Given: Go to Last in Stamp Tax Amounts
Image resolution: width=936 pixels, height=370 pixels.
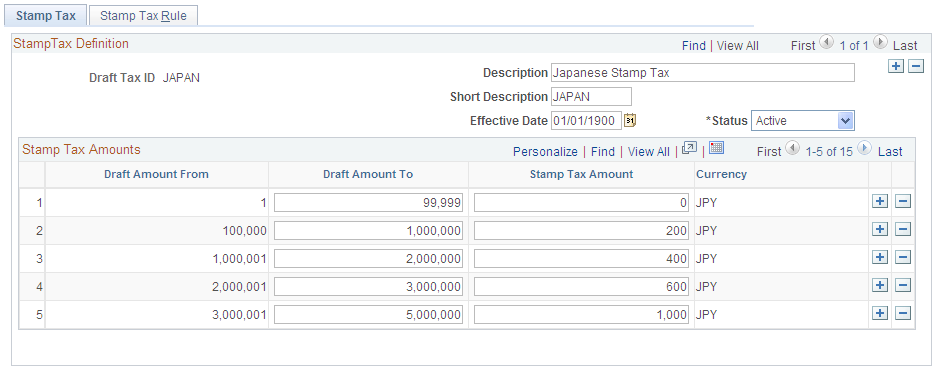Looking at the screenshot, I should pos(890,152).
